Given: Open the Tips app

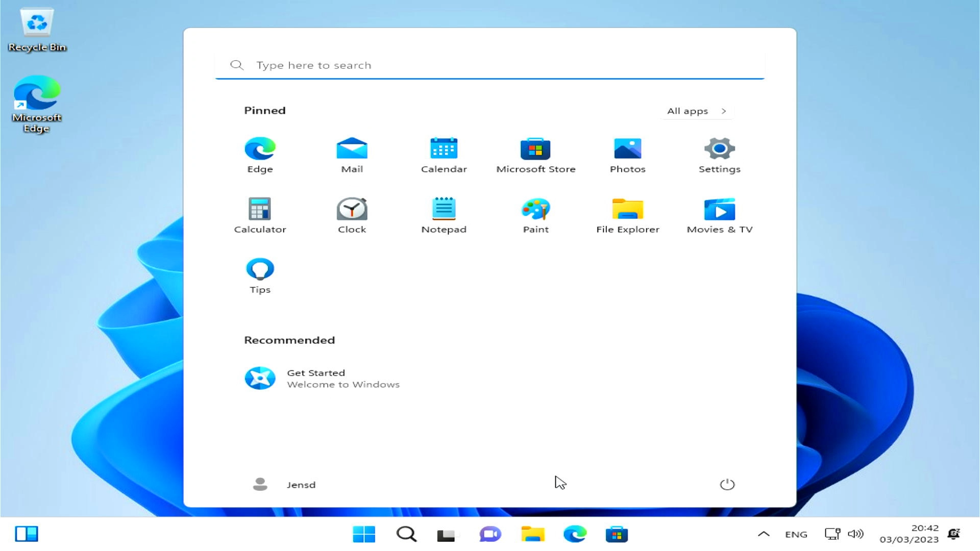Looking at the screenshot, I should coord(260,273).
